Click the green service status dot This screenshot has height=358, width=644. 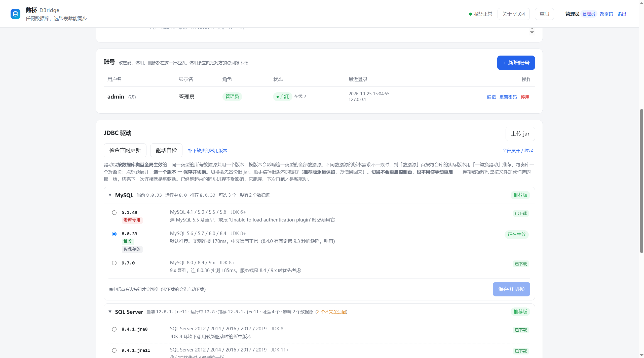pos(470,14)
